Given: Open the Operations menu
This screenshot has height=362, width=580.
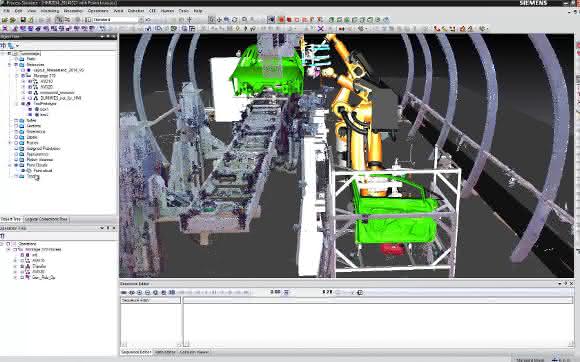Looking at the screenshot, I should 98,11.
